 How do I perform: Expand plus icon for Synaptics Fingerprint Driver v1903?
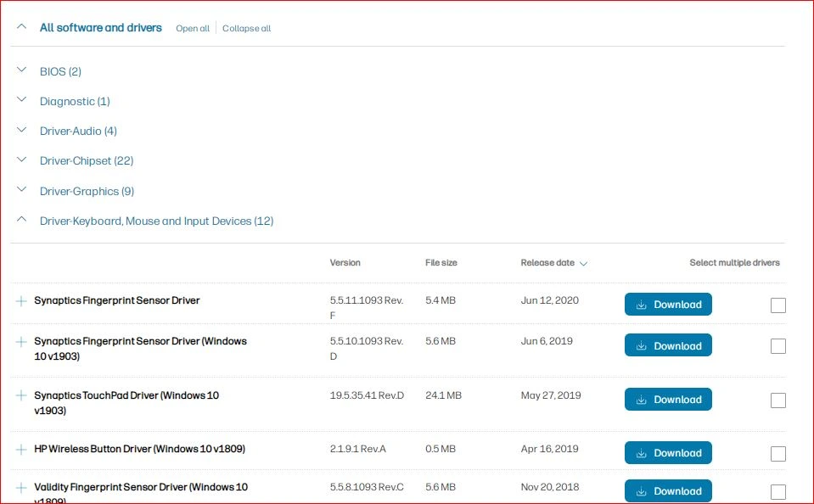(x=21, y=342)
